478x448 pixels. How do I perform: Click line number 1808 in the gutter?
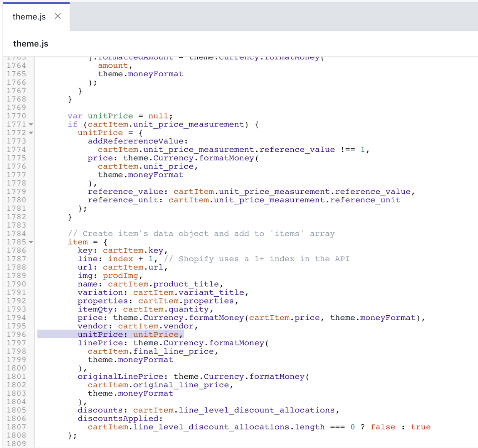pos(17,435)
